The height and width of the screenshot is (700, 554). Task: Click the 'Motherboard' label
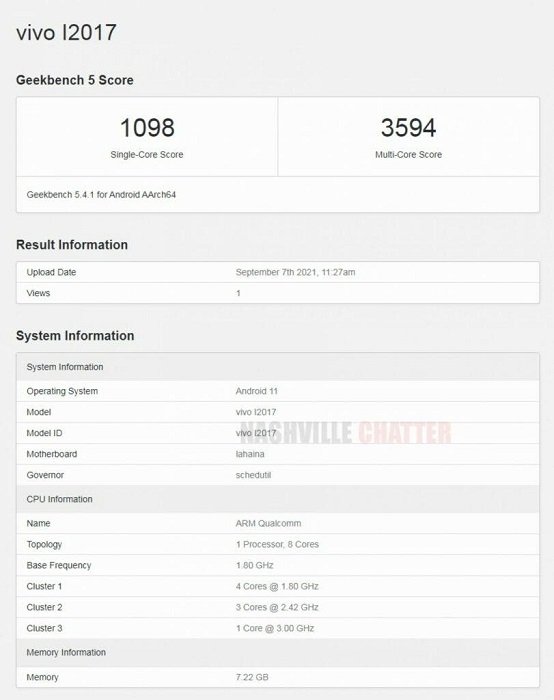52,454
